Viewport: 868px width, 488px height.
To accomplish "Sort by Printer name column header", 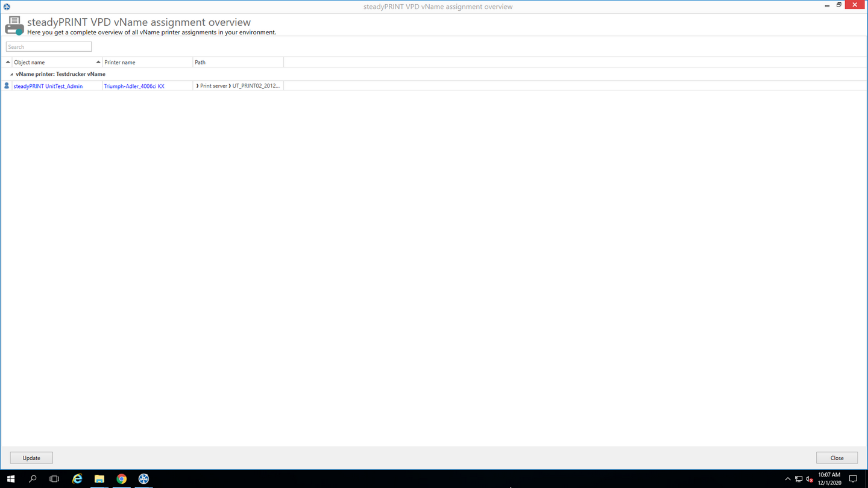I will coord(148,62).
